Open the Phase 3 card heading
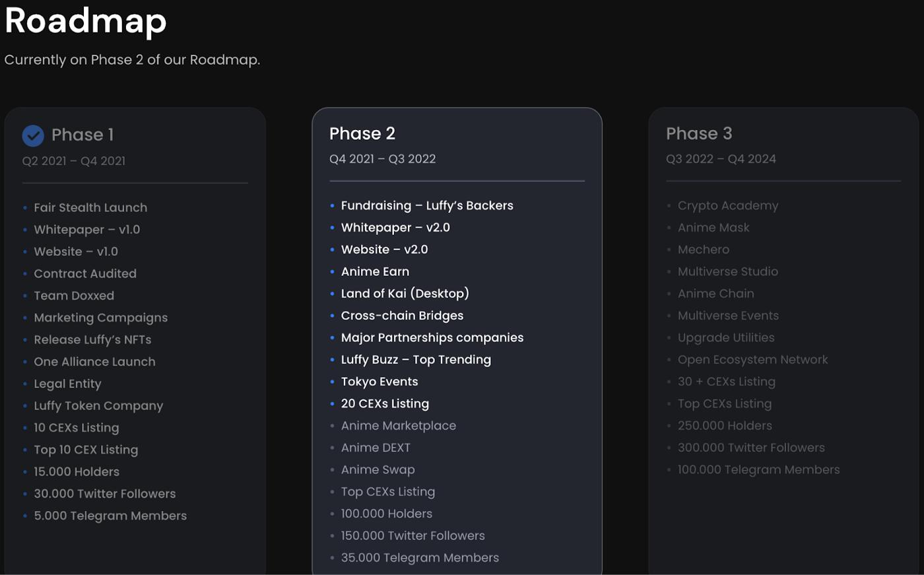Viewport: 924px width, 575px height. pyautogui.click(x=699, y=133)
